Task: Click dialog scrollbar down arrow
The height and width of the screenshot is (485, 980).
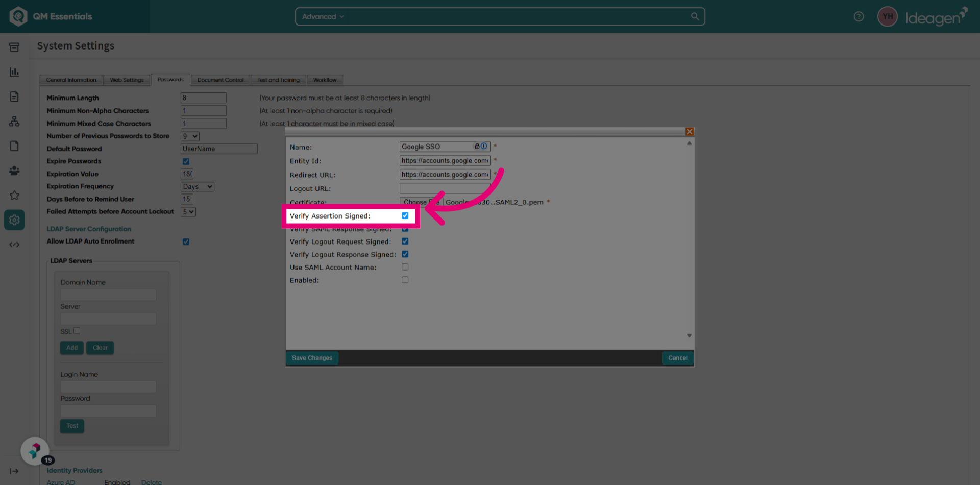Action: pyautogui.click(x=689, y=336)
